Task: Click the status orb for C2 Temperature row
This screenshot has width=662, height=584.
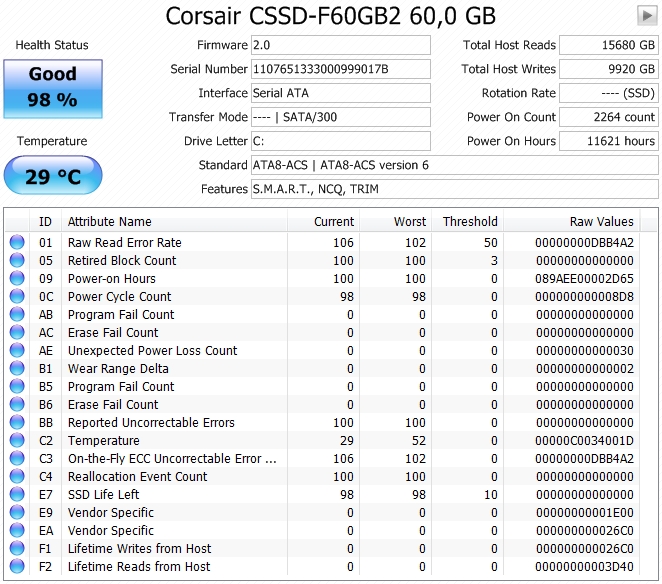Action: pyautogui.click(x=17, y=440)
